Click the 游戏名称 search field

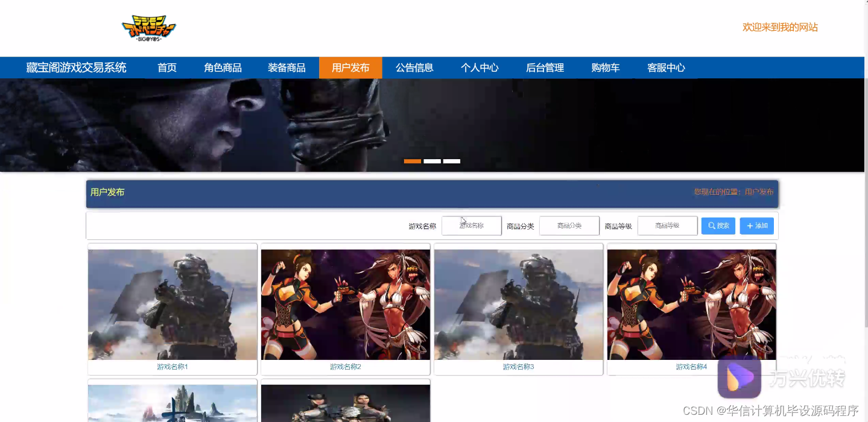[472, 225]
